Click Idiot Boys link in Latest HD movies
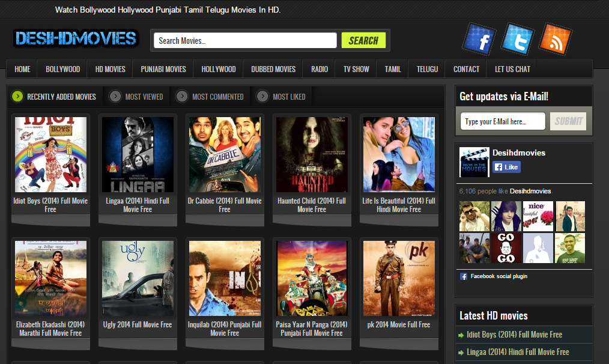This screenshot has width=609, height=364. click(x=514, y=335)
